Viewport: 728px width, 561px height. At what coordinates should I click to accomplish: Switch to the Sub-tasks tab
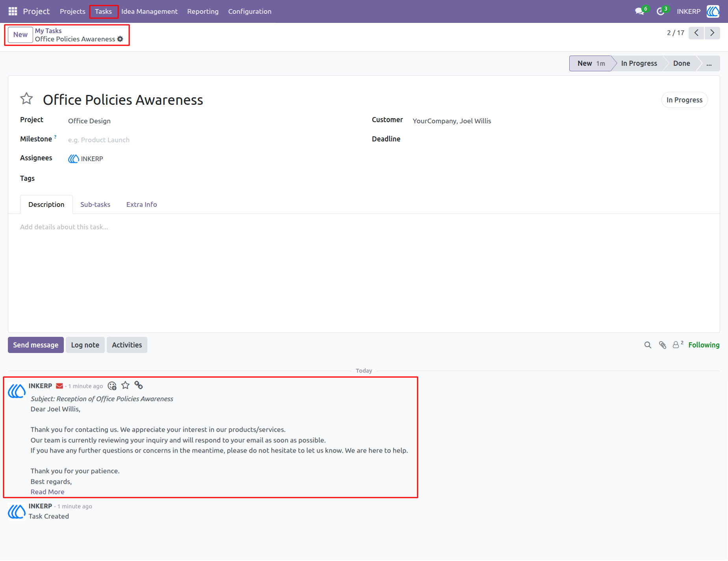[x=95, y=204]
